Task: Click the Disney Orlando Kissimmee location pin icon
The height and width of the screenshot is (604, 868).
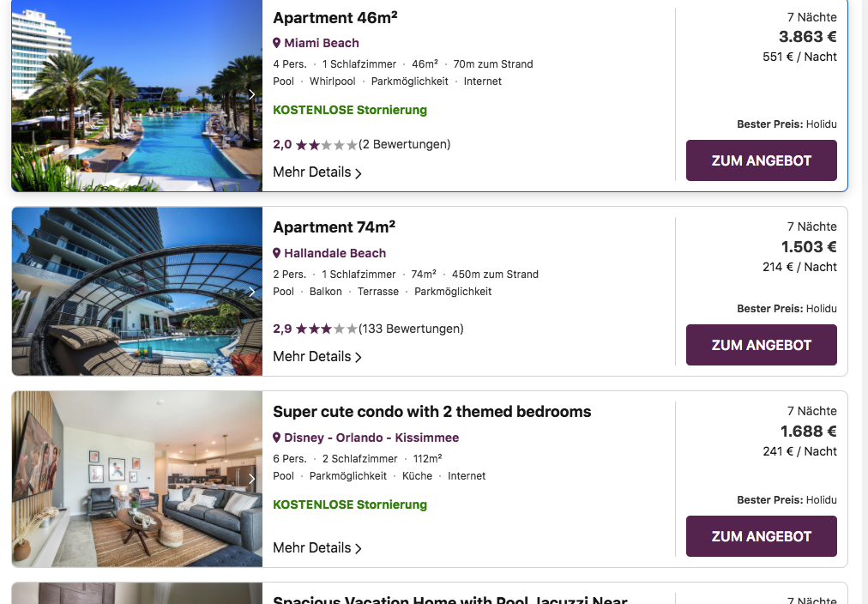Action: click(x=277, y=438)
